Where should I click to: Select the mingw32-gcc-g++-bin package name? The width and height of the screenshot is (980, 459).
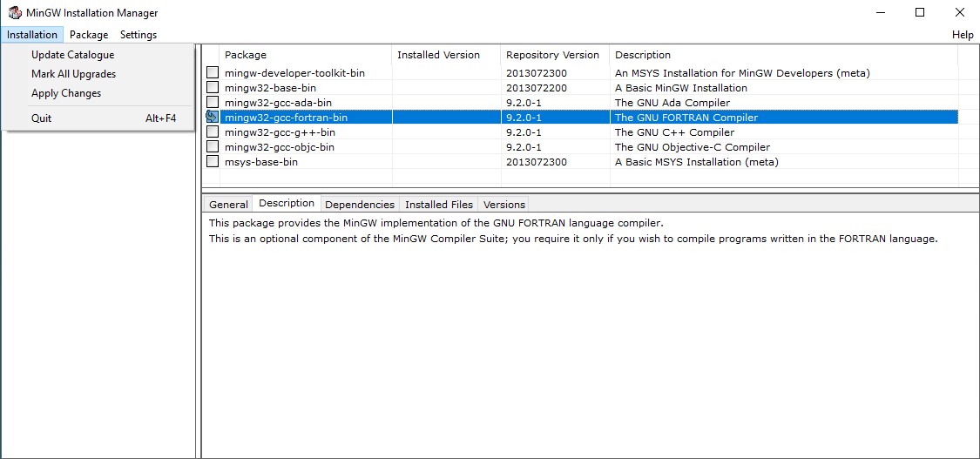tap(280, 132)
